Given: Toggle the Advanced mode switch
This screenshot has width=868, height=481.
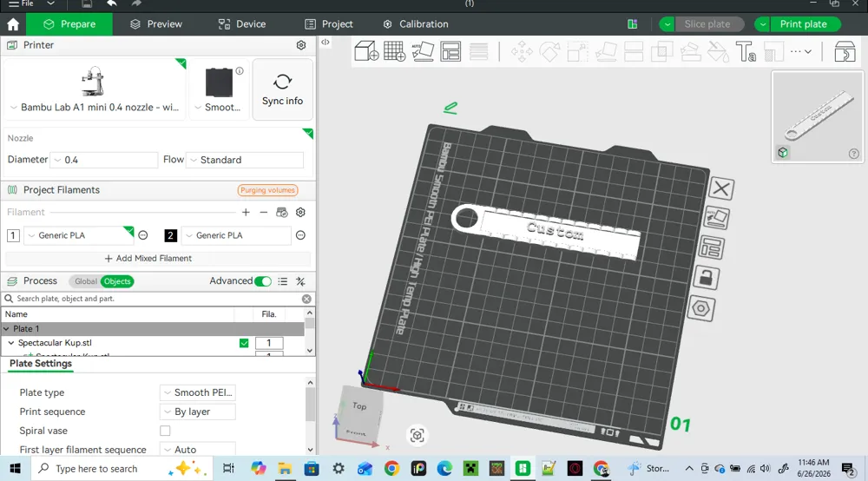Looking at the screenshot, I should (263, 281).
